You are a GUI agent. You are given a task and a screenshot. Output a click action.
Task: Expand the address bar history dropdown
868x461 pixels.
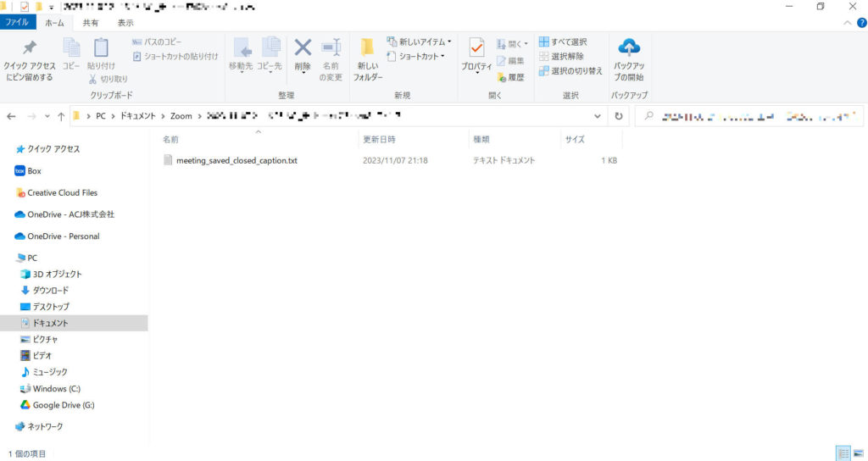tap(598, 116)
